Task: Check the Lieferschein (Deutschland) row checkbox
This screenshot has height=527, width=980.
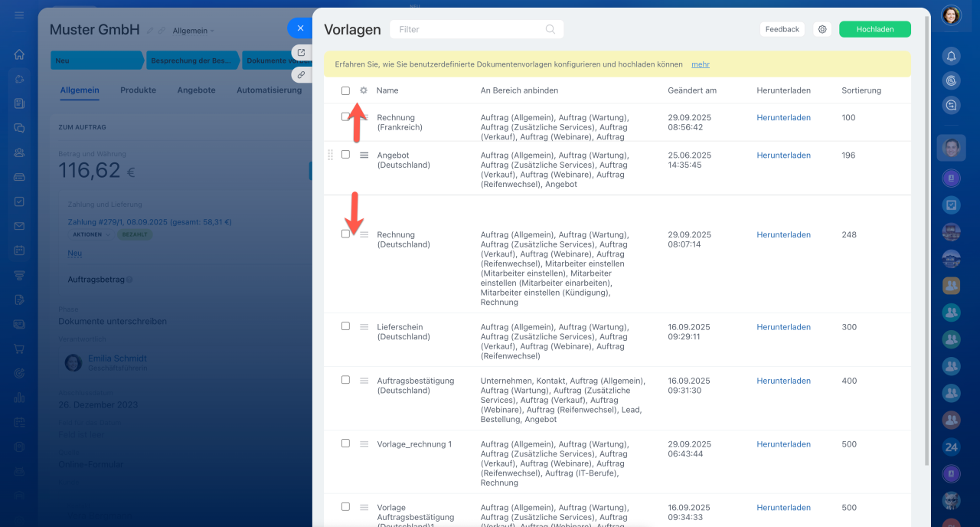Action: pyautogui.click(x=345, y=326)
